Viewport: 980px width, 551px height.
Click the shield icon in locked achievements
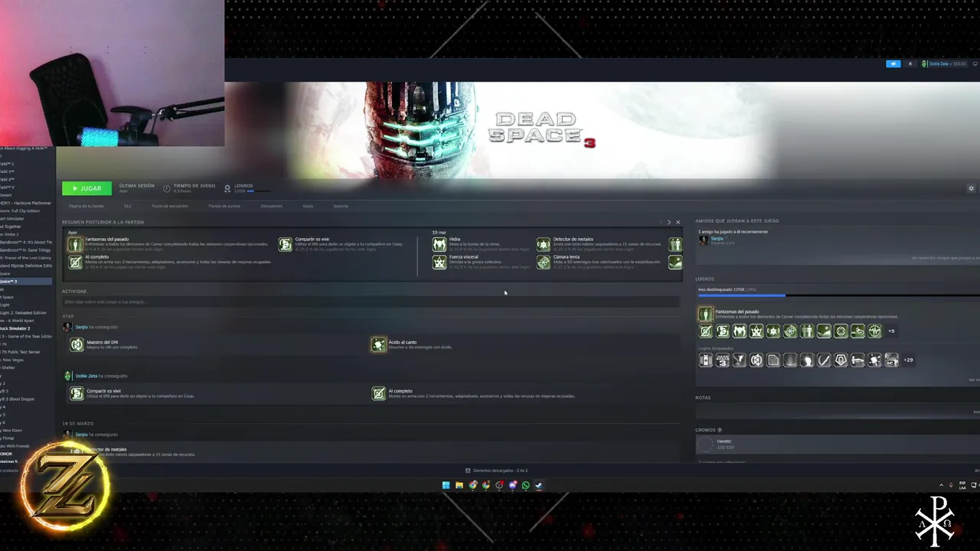pos(841,360)
